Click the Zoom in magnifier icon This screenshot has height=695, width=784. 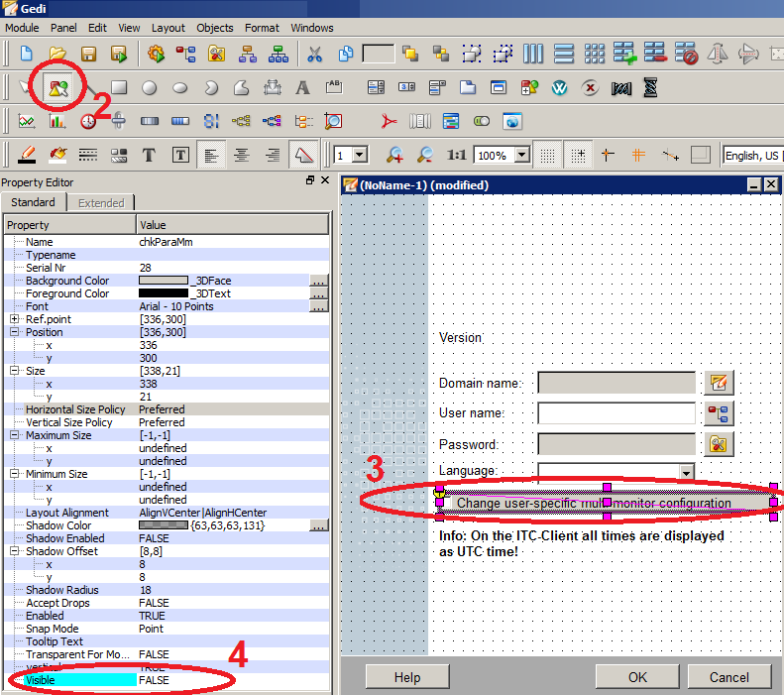[x=394, y=155]
